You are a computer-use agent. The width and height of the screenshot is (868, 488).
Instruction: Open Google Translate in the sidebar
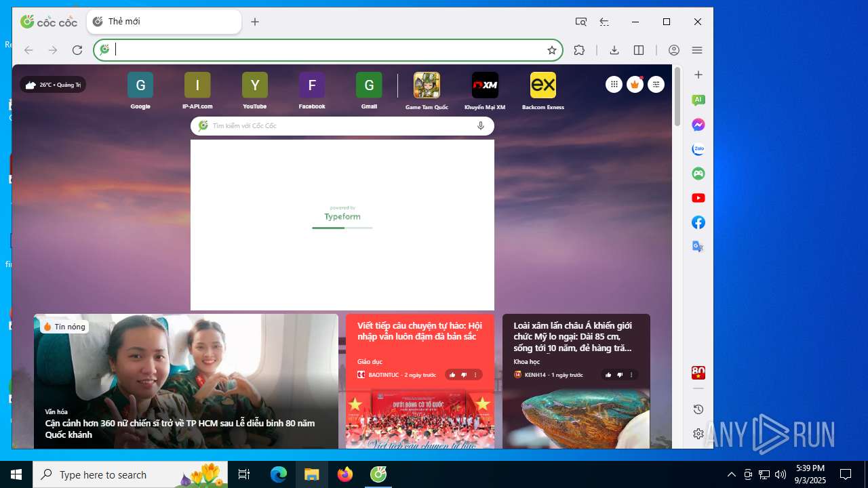pyautogui.click(x=698, y=247)
